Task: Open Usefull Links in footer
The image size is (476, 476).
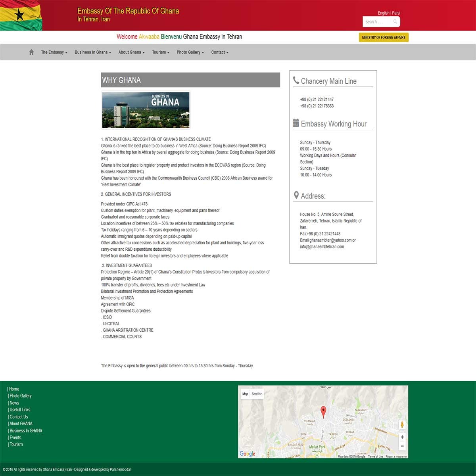Action: pyautogui.click(x=20, y=410)
